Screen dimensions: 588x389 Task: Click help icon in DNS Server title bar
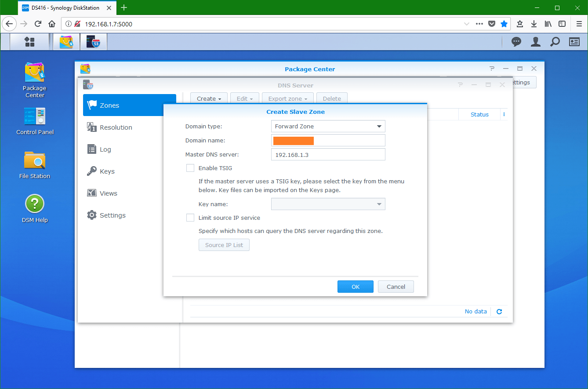[460, 85]
